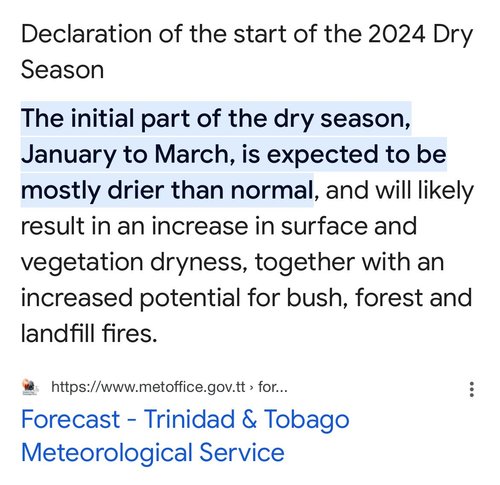
Task: Click the text 'and will likely'
Action: [x=399, y=190]
